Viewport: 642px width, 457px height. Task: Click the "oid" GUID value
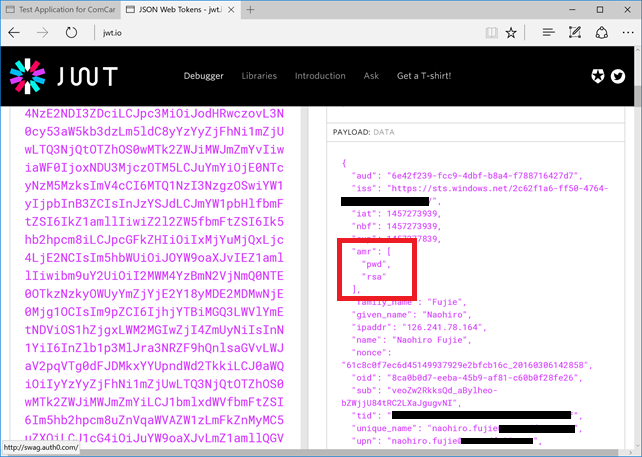point(482,378)
